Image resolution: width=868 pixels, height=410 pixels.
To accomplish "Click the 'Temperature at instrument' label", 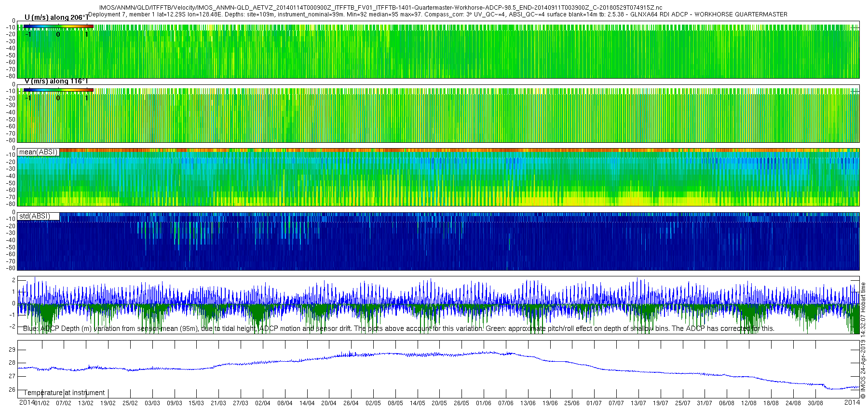I will click(x=64, y=393).
